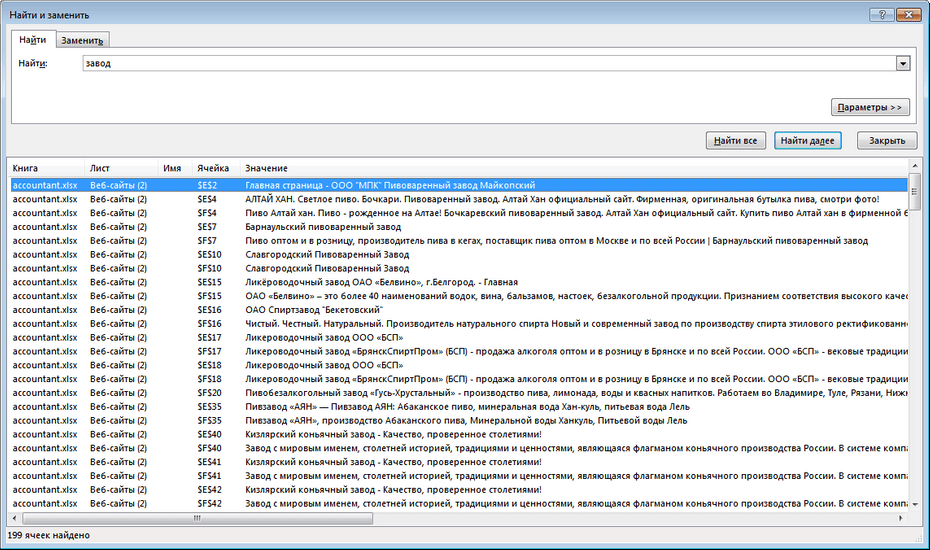Click the Найти далее button
Screen dimensions: 930x550
point(807,141)
